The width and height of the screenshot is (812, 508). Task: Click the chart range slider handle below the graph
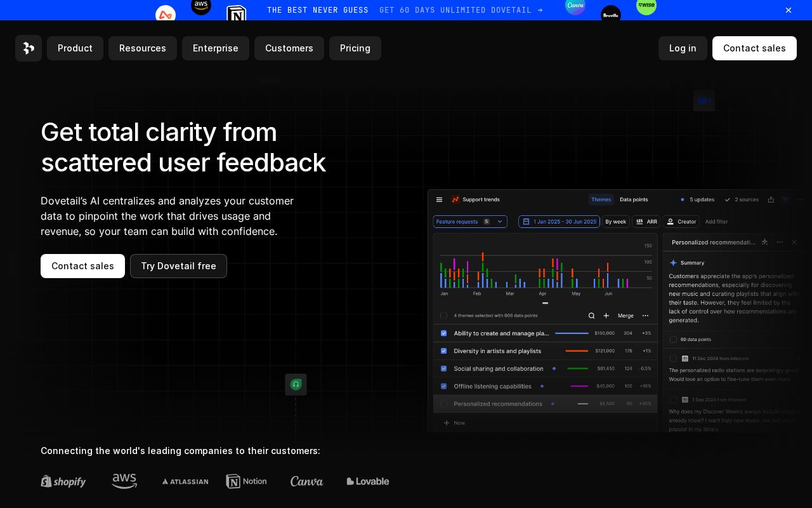[545, 304]
